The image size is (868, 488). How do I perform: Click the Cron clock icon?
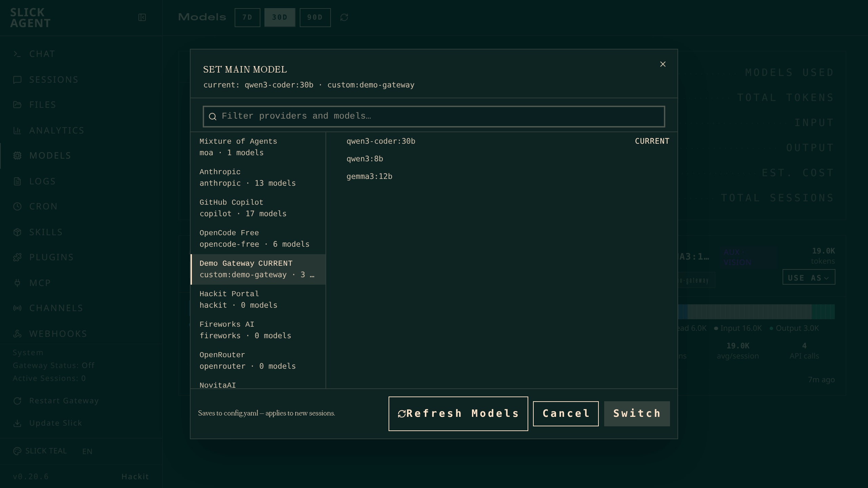(17, 206)
